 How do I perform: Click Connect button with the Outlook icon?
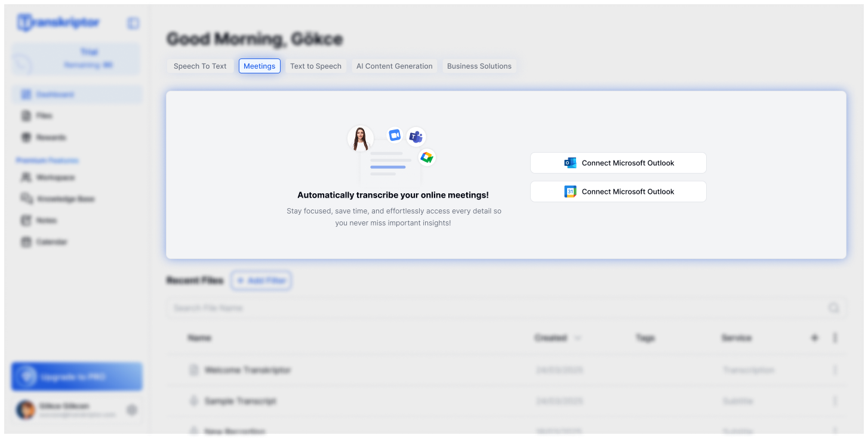click(x=618, y=163)
